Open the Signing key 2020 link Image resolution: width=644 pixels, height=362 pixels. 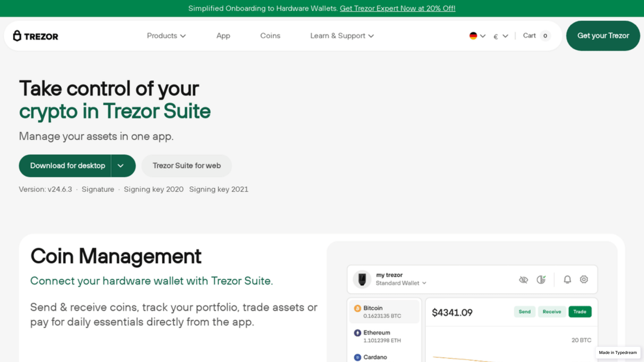pos(154,189)
